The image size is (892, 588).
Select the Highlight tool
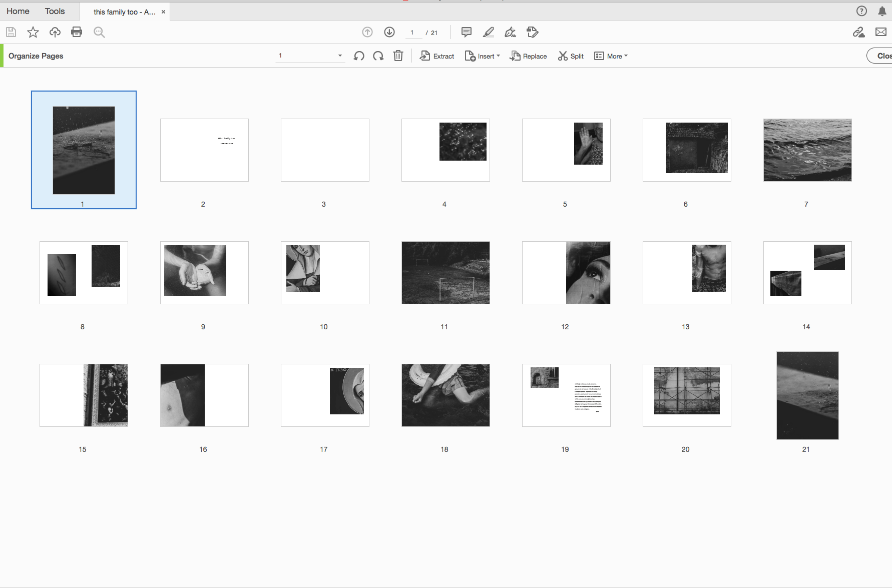488,32
